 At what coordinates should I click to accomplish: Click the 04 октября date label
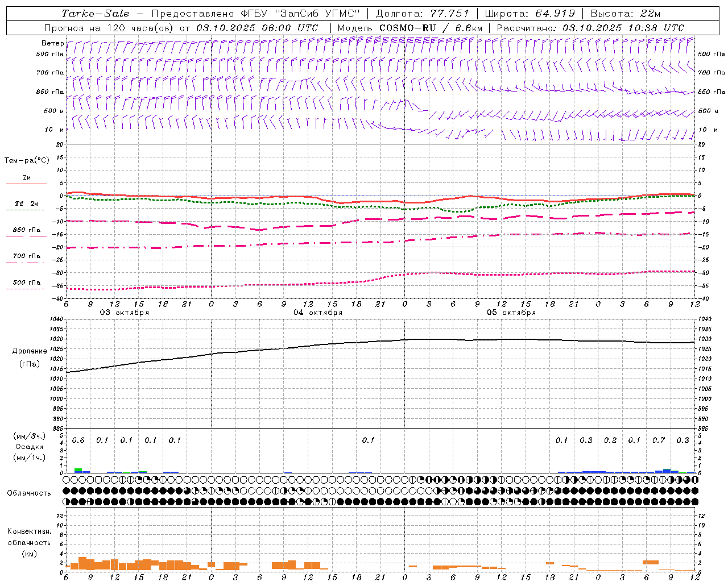click(x=318, y=313)
